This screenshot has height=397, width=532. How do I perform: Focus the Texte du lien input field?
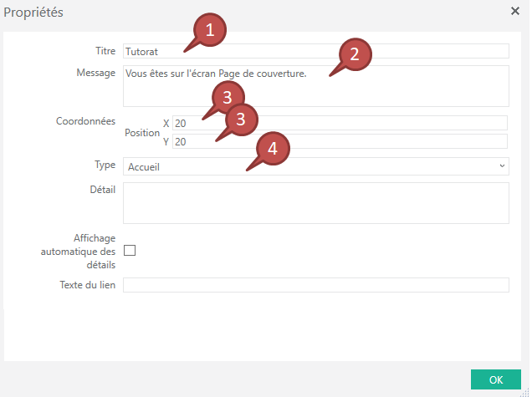click(x=315, y=285)
